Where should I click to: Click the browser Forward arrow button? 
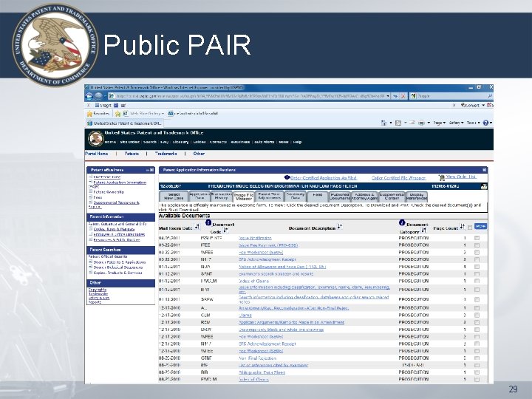(98, 96)
